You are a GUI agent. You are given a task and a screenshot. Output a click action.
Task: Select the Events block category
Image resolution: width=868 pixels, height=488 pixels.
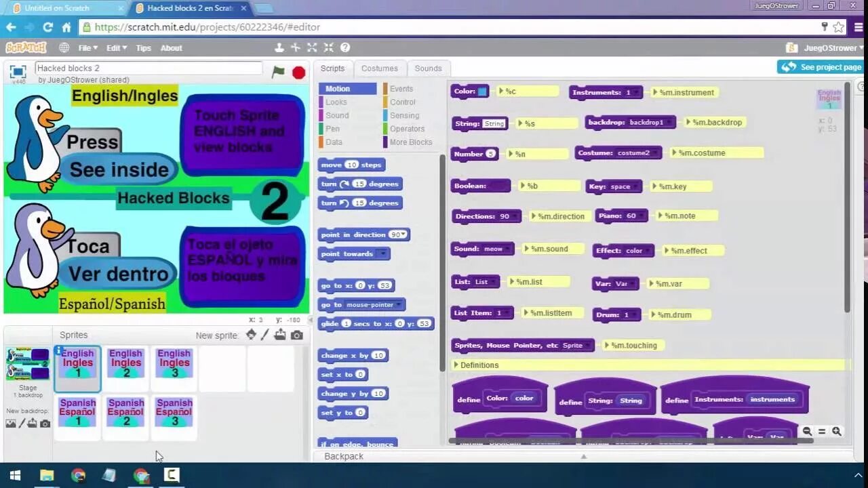[x=401, y=89]
